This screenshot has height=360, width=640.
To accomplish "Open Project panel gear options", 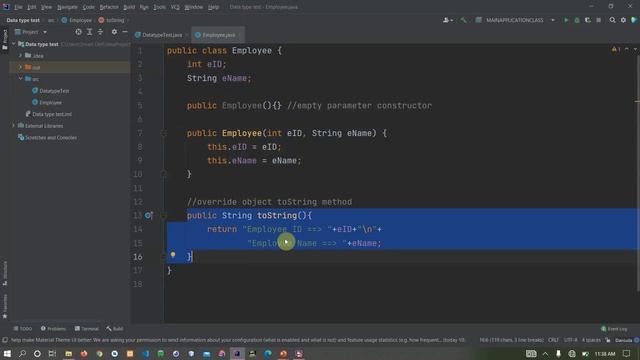I will click(x=114, y=32).
